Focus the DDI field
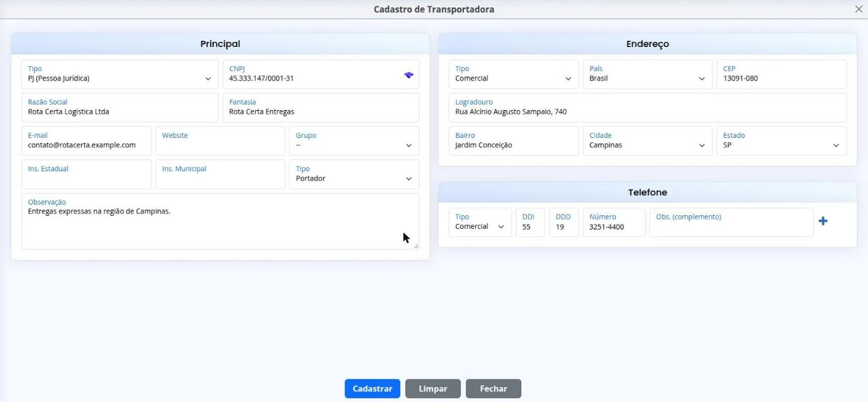868x402 pixels. click(x=530, y=222)
